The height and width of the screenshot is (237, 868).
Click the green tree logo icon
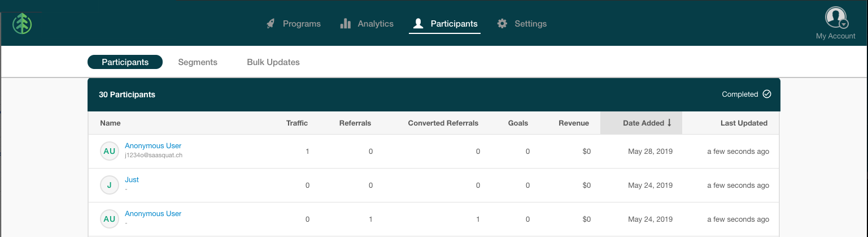click(23, 23)
